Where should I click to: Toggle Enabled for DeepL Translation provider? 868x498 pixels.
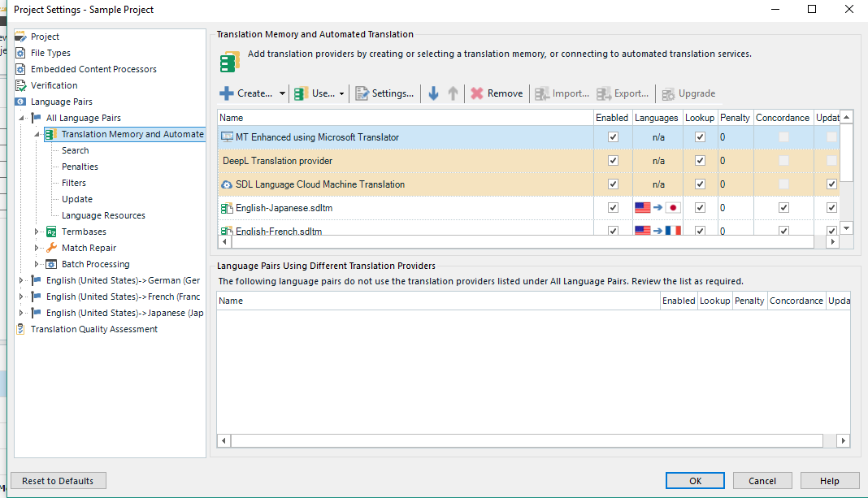tap(613, 161)
